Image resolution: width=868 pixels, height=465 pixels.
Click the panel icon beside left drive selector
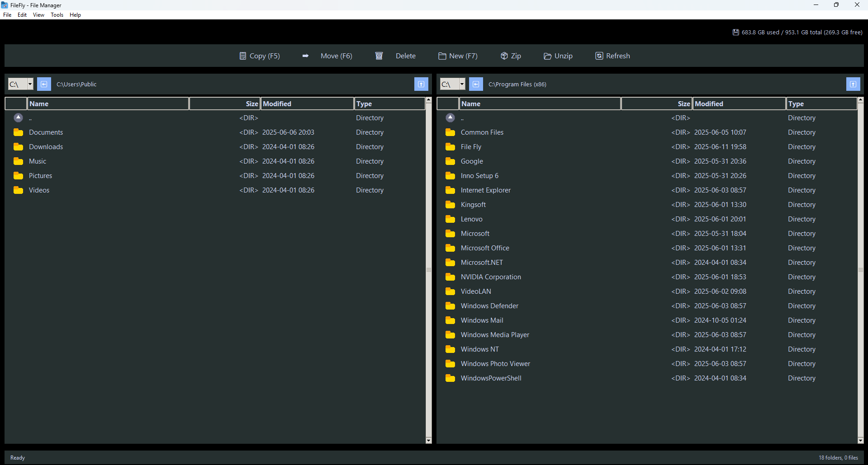43,84
